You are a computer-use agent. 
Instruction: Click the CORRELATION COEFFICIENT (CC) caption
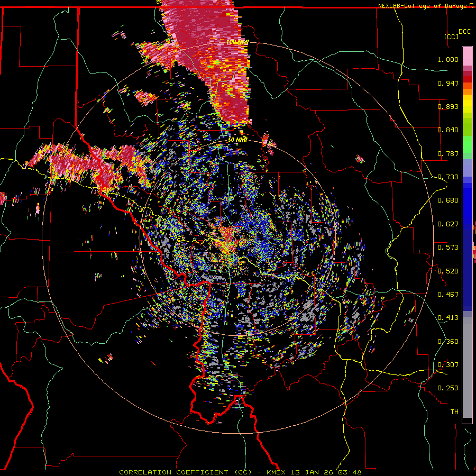click(186, 472)
